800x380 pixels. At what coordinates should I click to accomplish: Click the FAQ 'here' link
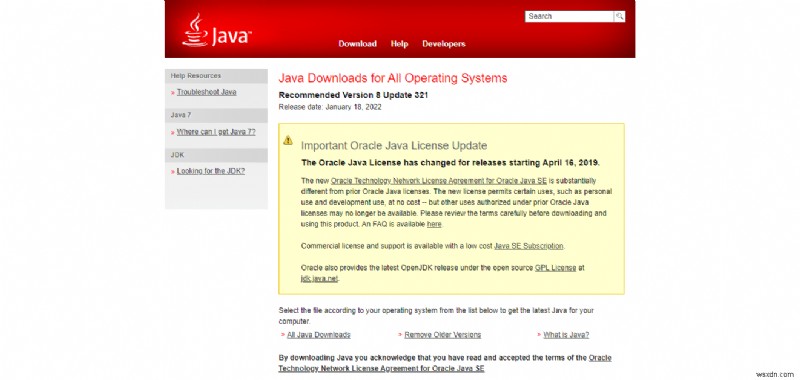tap(434, 224)
